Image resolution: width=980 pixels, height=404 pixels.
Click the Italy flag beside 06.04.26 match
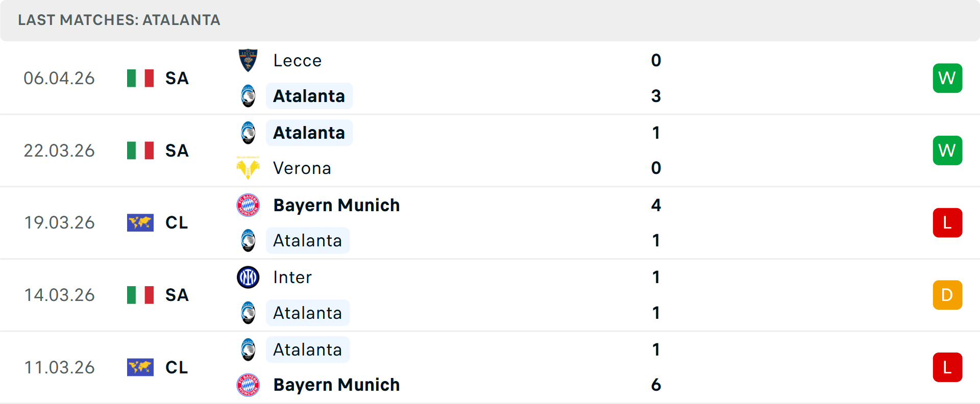pos(140,78)
